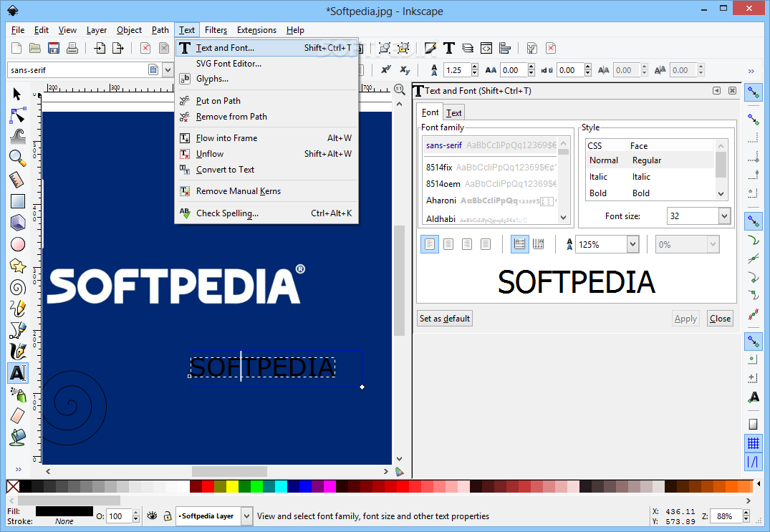Select the Aharoni font family

click(x=490, y=200)
